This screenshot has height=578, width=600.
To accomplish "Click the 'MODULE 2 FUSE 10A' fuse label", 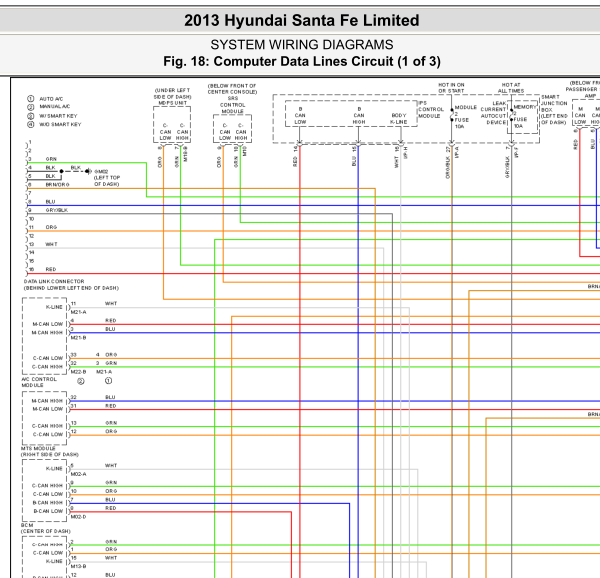I will 465,117.
